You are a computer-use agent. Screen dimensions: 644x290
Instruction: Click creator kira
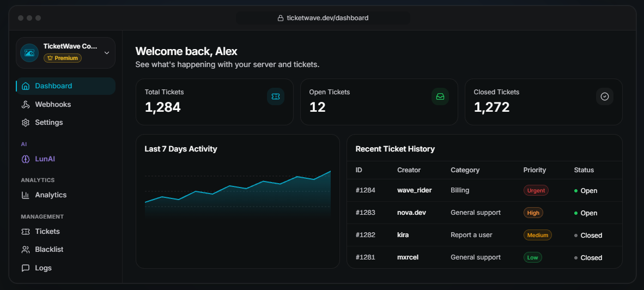403,235
